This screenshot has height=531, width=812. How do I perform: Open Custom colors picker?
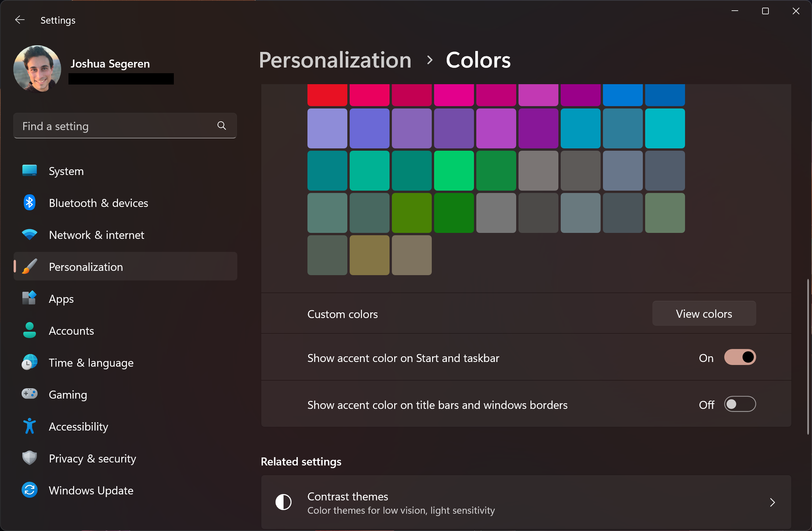704,313
